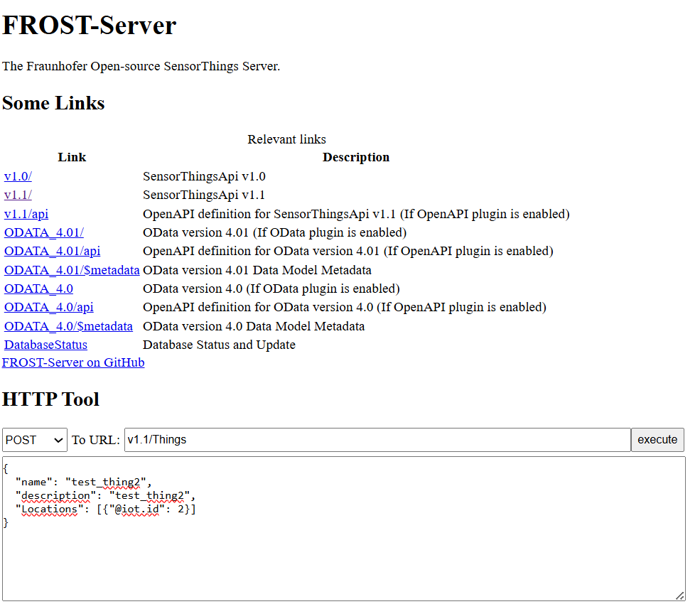Click the To URL input field
Screen dimensions: 700x609
point(377,440)
